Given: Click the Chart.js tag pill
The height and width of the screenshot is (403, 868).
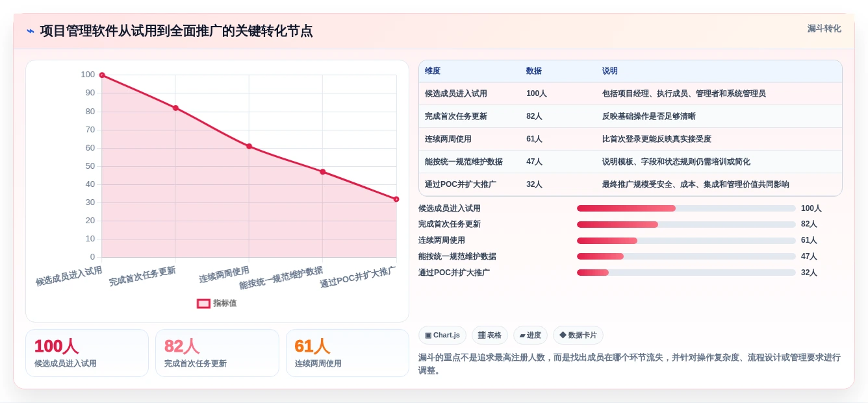Looking at the screenshot, I should [442, 335].
